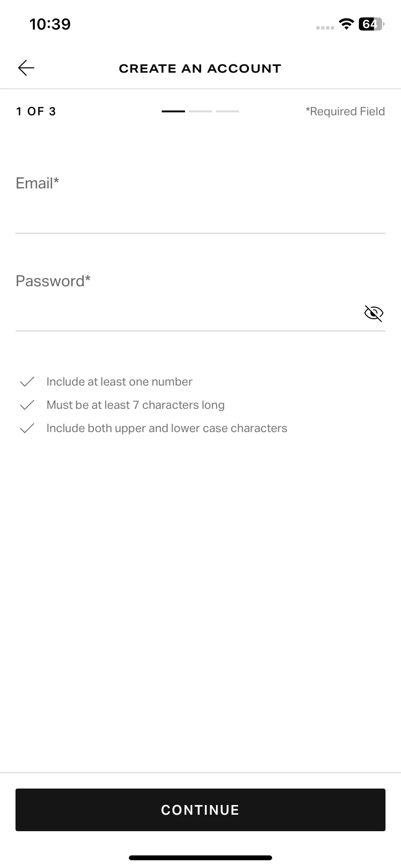The width and height of the screenshot is (401, 868).
Task: Toggle password visibility eye icon
Action: (x=373, y=313)
